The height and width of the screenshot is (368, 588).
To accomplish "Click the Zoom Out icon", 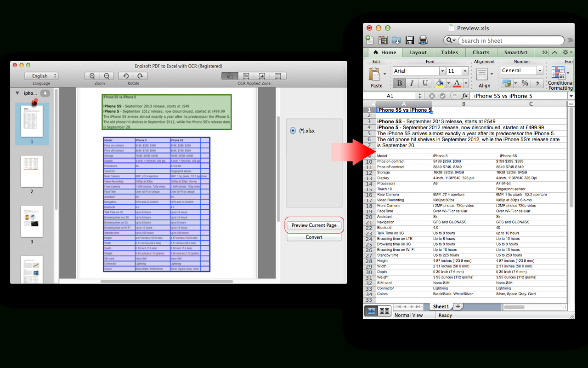I will pos(106,76).
